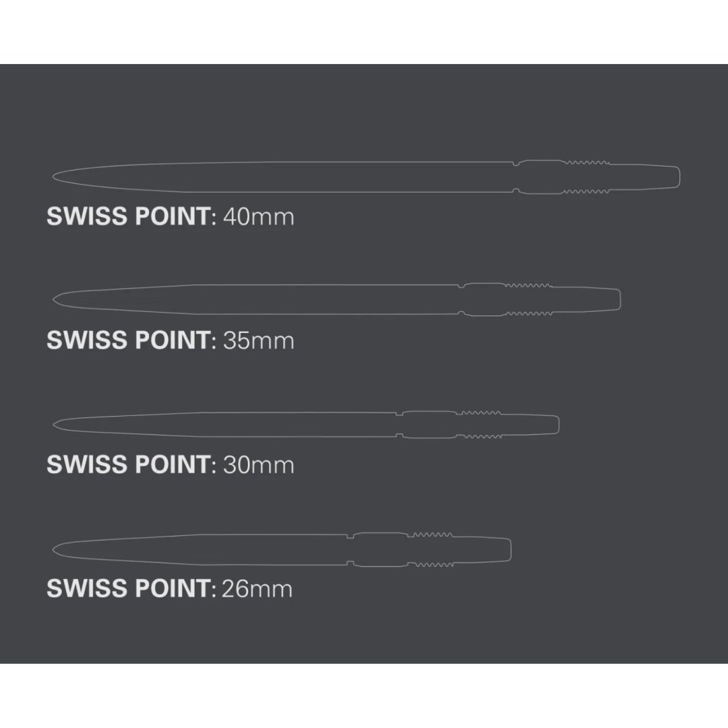Click the sharp tip of the 30mm point
Screen dimensions: 728x728
pos(56,425)
